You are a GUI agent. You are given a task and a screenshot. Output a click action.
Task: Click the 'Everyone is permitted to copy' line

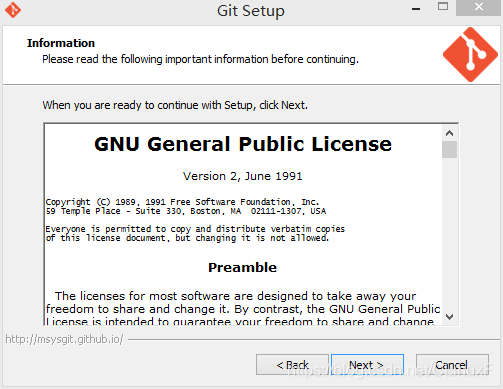click(195, 229)
